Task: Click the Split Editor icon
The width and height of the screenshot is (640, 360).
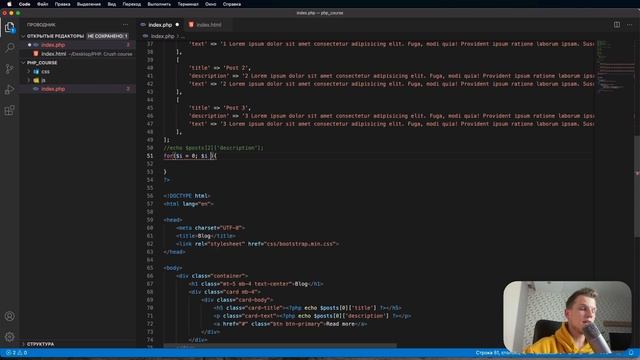Action: (617, 24)
